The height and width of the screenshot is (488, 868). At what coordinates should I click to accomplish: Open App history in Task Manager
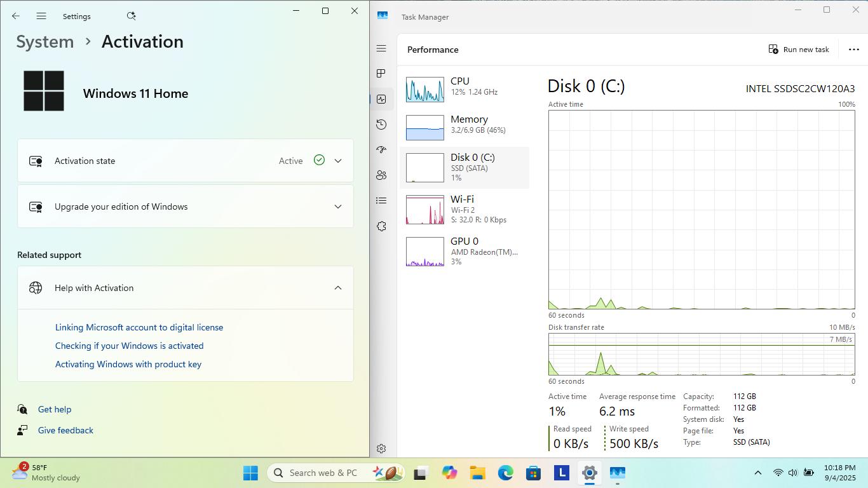click(381, 125)
